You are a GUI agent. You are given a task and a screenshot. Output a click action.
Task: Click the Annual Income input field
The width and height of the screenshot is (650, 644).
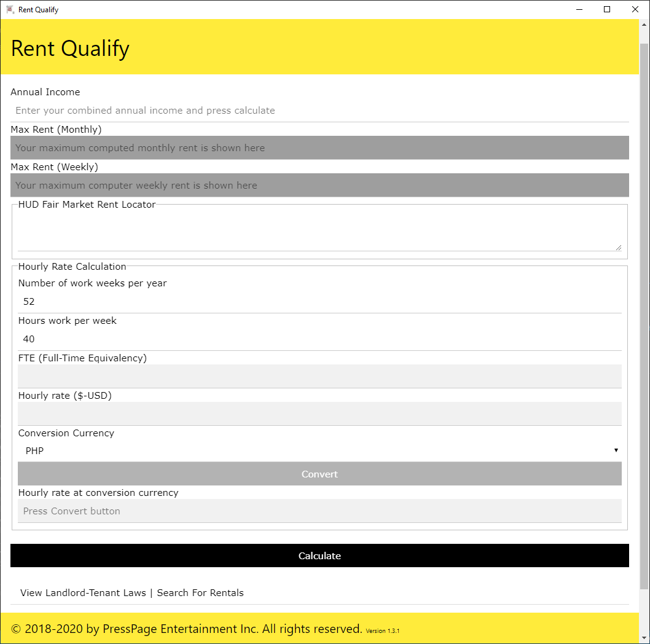319,111
